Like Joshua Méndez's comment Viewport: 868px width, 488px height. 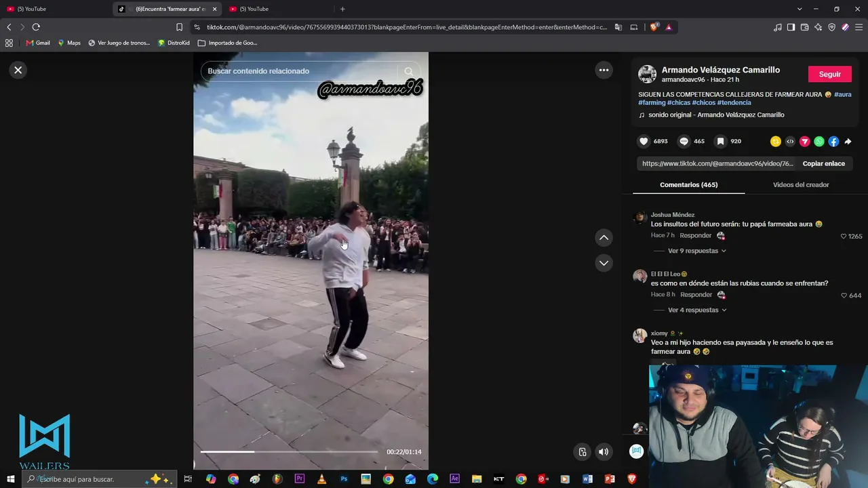(844, 237)
